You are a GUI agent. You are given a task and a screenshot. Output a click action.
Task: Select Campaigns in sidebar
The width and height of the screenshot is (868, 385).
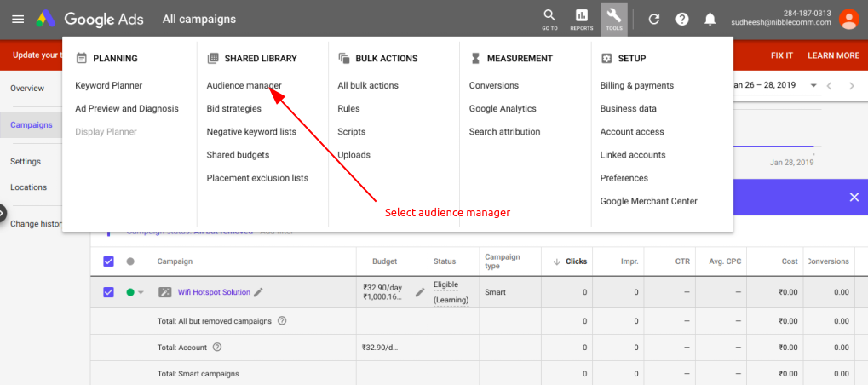(x=32, y=125)
